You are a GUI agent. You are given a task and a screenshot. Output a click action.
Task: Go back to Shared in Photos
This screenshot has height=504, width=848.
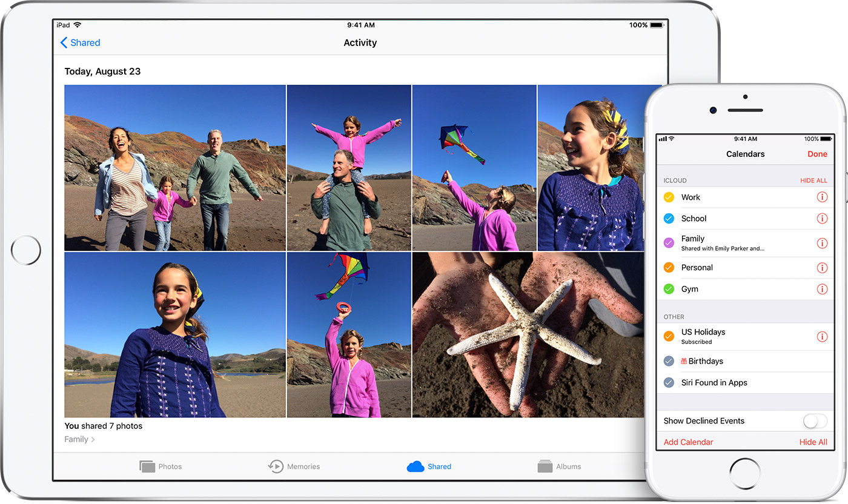tap(80, 42)
